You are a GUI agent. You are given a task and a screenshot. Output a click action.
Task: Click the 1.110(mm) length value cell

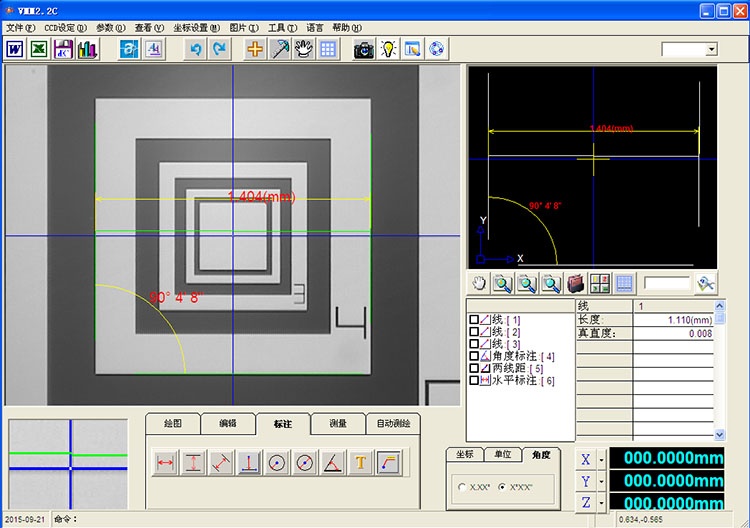673,320
